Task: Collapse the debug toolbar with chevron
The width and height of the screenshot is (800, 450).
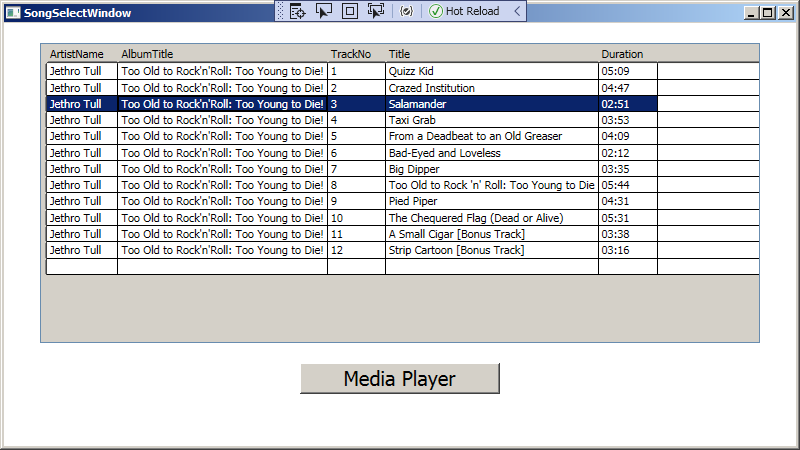Action: click(x=517, y=11)
